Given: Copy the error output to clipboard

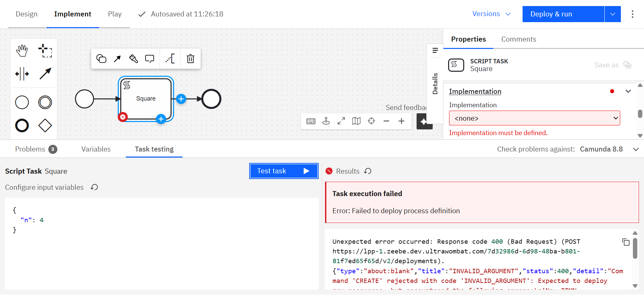Looking at the screenshot, I should (626, 242).
